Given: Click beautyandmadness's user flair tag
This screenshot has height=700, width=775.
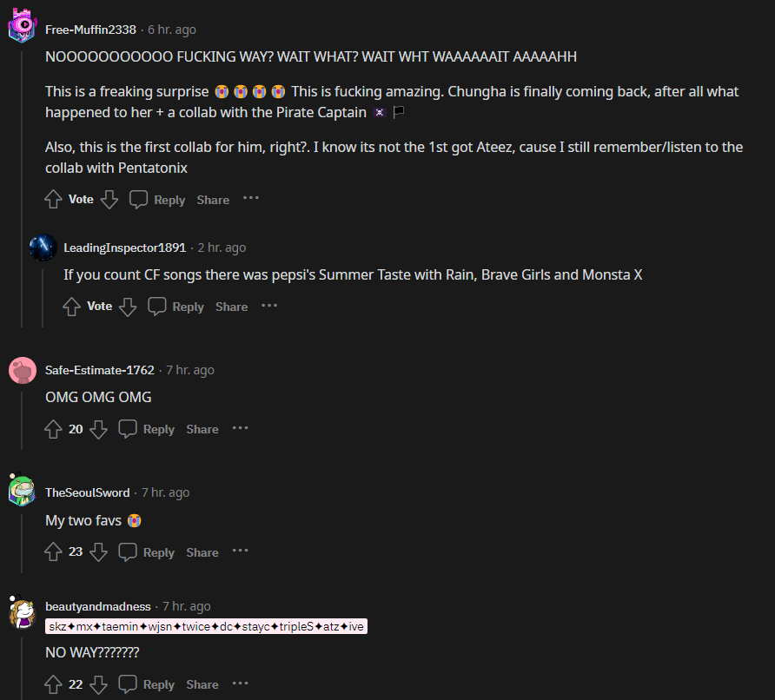Looking at the screenshot, I should coord(206,626).
